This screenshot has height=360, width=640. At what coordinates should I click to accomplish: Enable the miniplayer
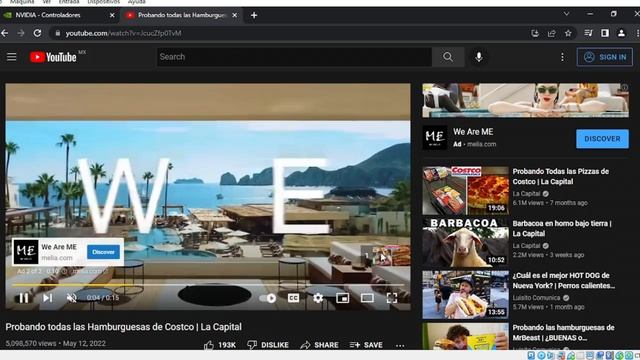click(x=342, y=298)
